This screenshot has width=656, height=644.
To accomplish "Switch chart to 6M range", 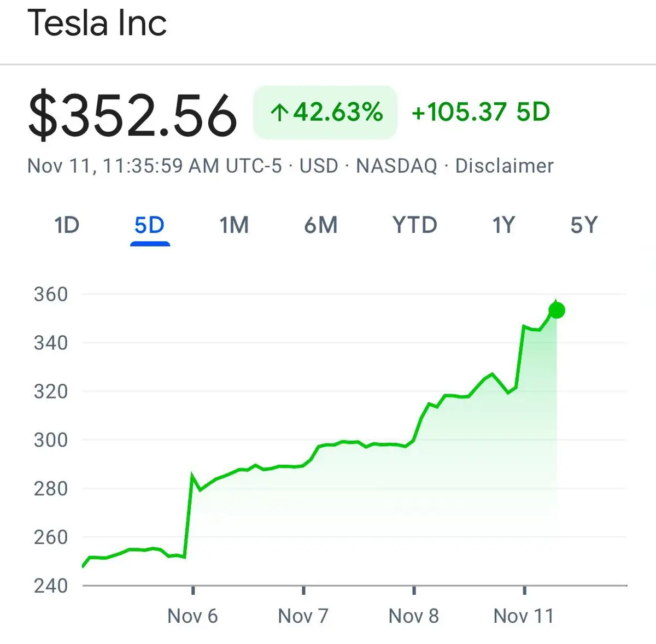I will [x=321, y=225].
